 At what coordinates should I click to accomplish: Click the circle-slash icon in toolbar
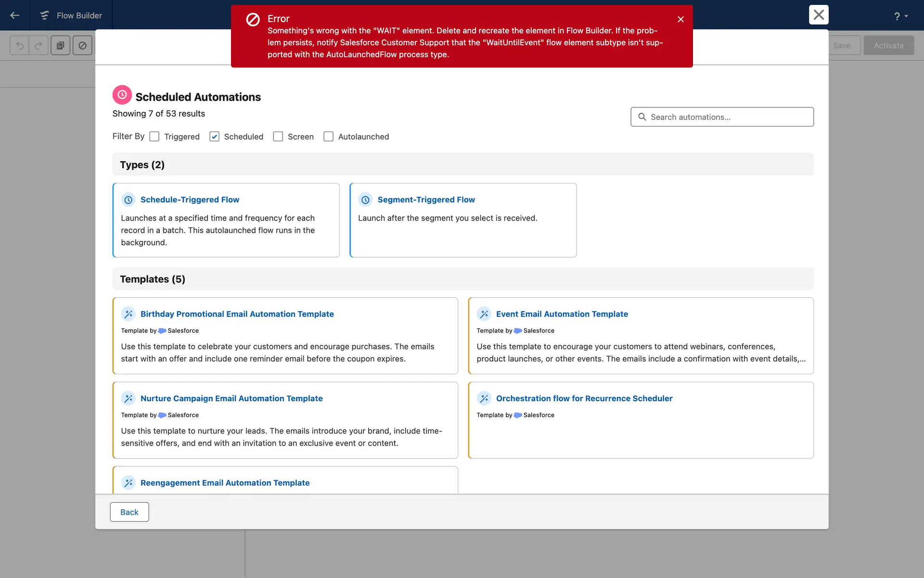coord(82,45)
